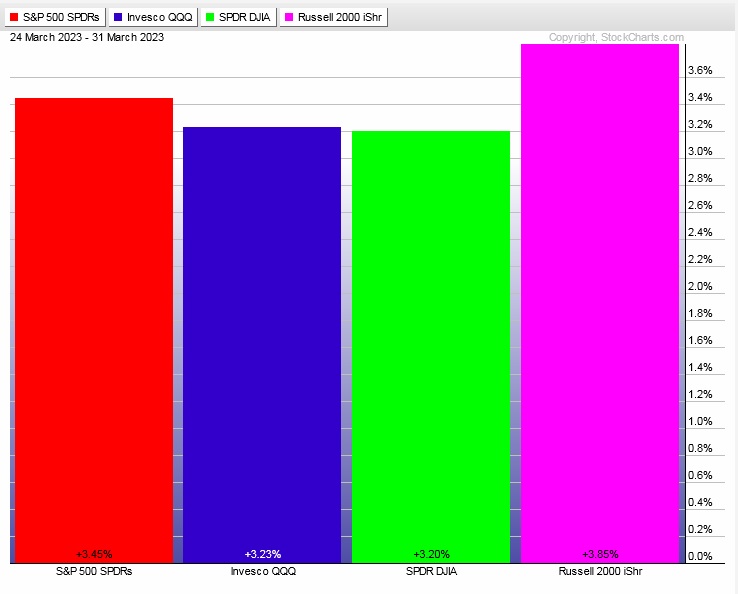This screenshot has width=738, height=594.
Task: Click the Invesco QQQ axis label below the bar
Action: [263, 571]
